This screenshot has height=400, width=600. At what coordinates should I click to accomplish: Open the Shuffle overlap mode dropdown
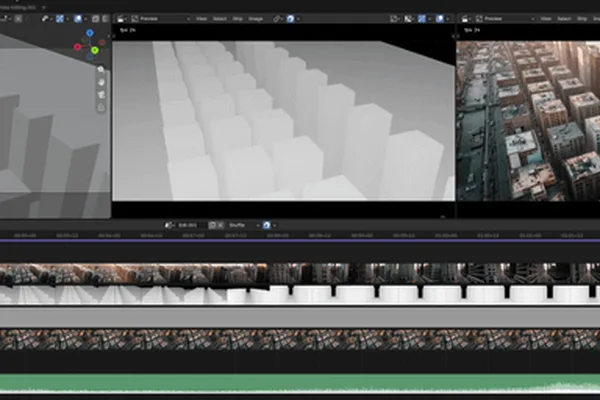pyautogui.click(x=243, y=225)
